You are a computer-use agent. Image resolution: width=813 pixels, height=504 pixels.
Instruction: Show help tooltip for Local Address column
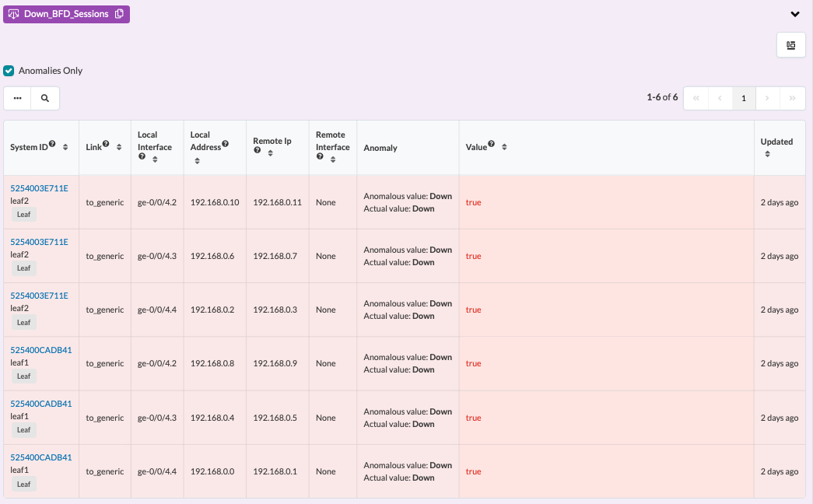click(225, 144)
